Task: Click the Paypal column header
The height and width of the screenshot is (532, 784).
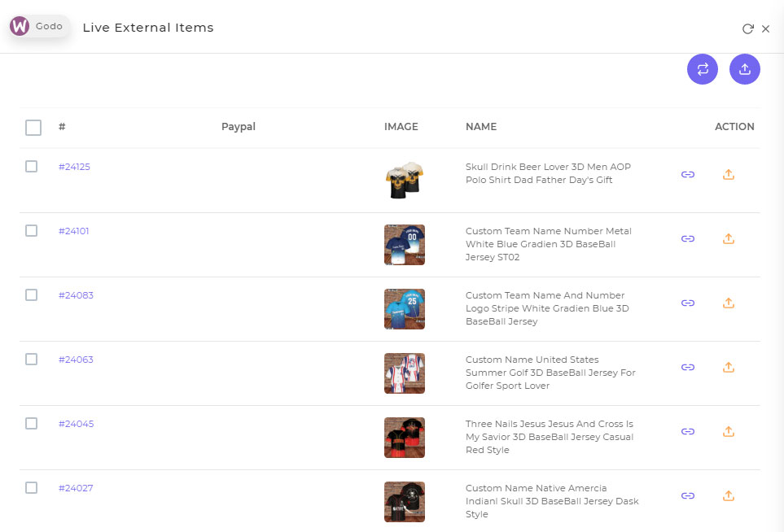Action: (238, 126)
